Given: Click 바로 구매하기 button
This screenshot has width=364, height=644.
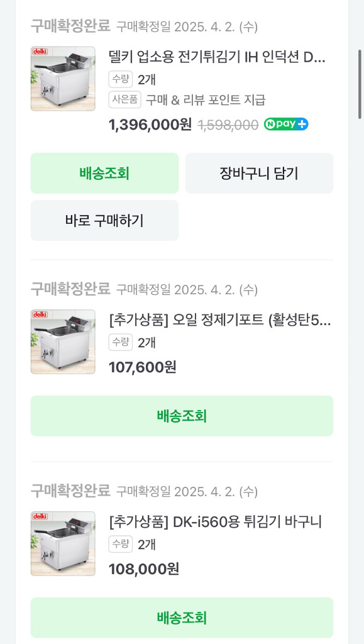Looking at the screenshot, I should 104,220.
